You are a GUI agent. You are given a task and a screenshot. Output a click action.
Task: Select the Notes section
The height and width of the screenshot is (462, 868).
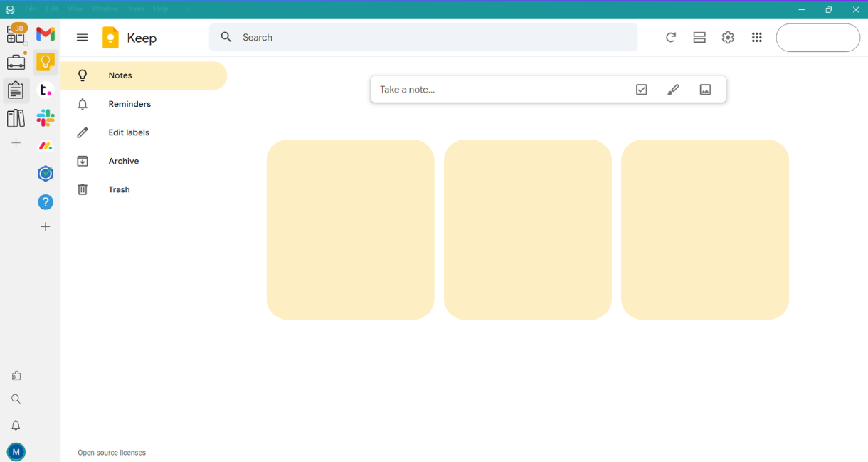pos(120,75)
